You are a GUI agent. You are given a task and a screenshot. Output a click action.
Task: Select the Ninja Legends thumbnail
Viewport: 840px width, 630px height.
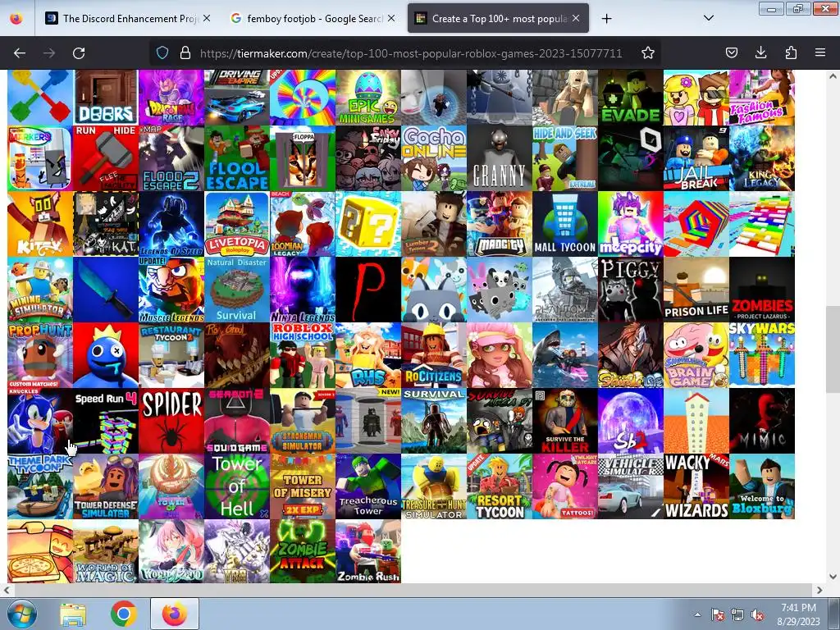(x=303, y=290)
